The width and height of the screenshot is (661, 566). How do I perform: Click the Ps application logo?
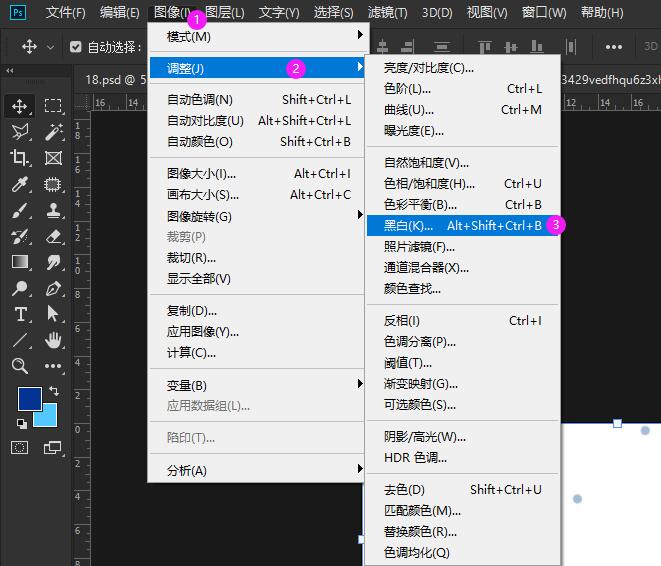[x=18, y=12]
